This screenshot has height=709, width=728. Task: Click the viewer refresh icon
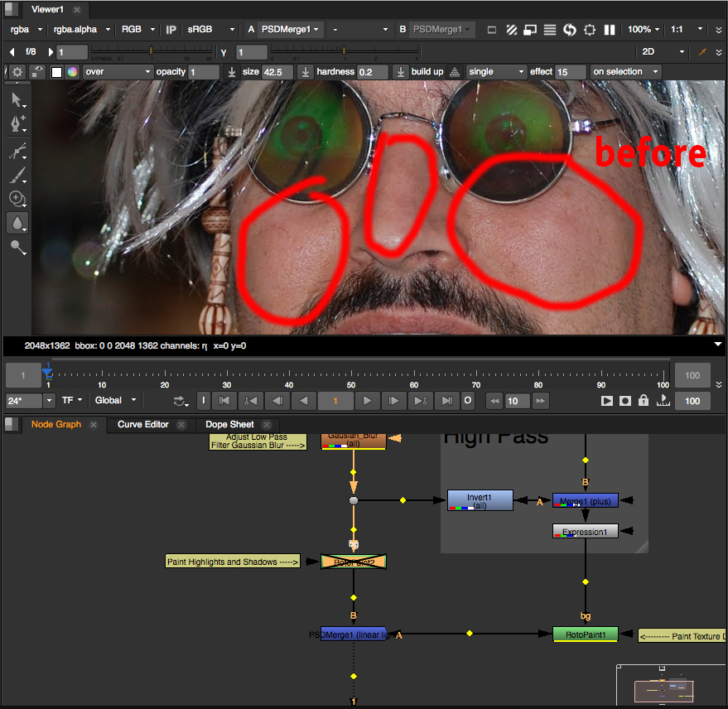pos(569,30)
